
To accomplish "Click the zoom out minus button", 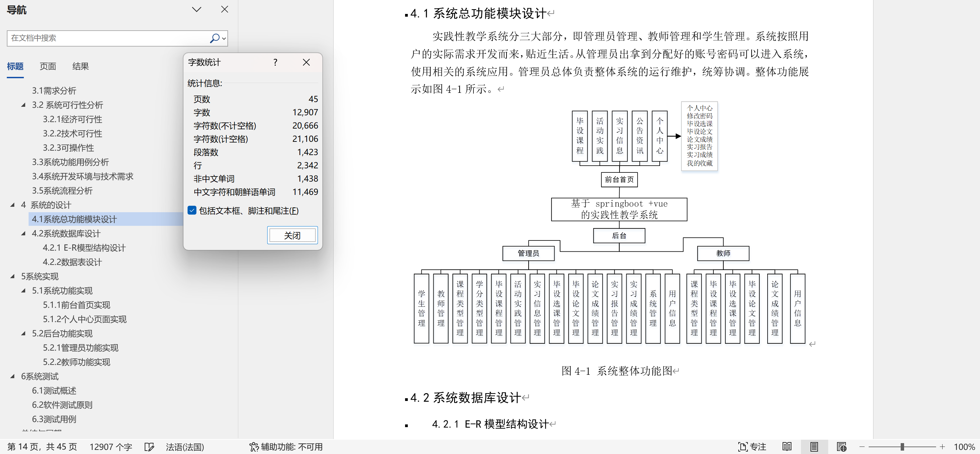I will [862, 447].
